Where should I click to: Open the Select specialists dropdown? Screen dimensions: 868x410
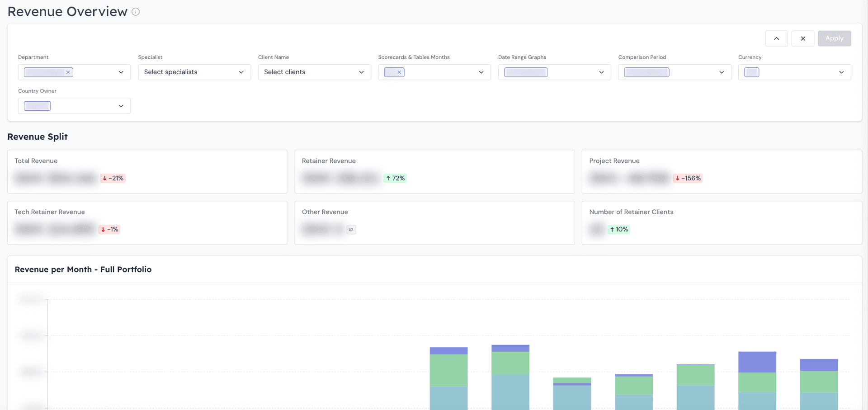click(x=241, y=72)
